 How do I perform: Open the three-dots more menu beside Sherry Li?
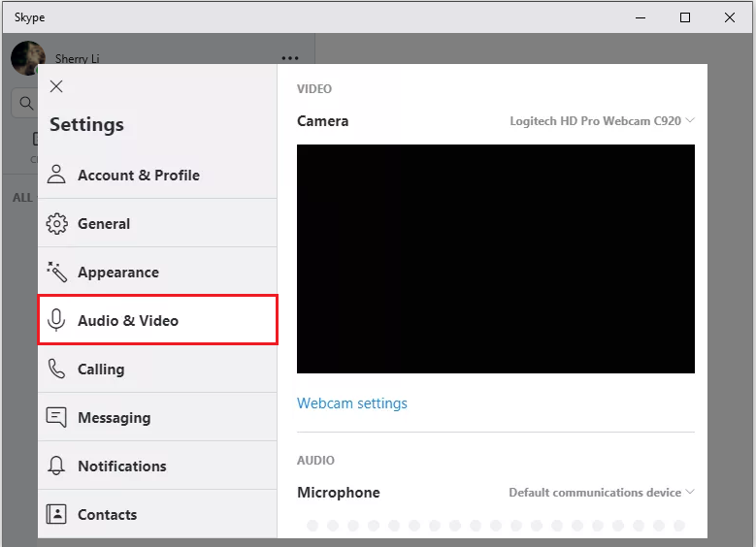coord(290,58)
